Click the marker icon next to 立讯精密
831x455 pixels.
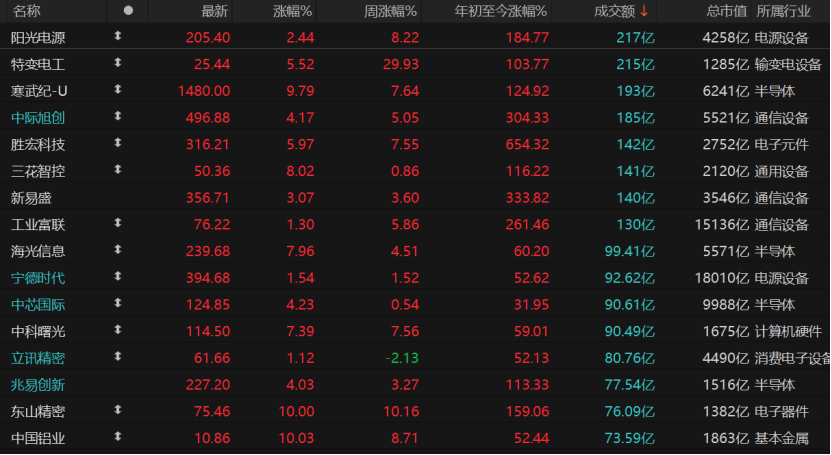[x=118, y=357]
